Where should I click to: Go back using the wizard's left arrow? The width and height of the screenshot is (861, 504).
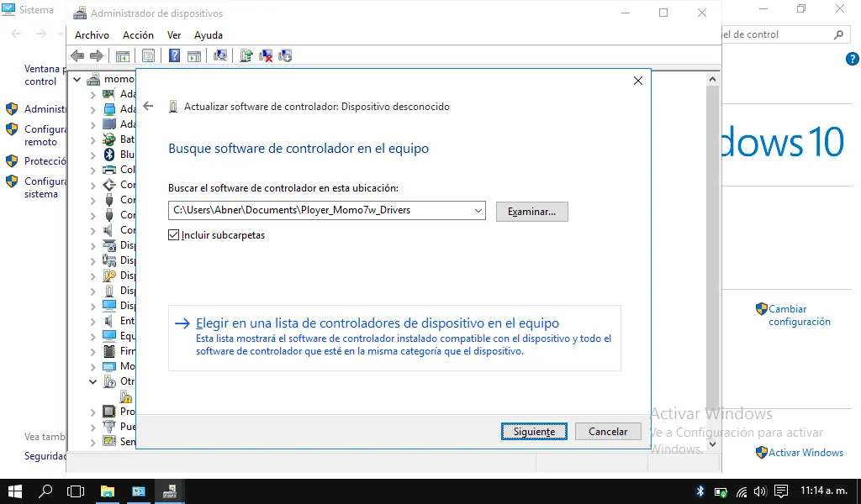(x=148, y=107)
